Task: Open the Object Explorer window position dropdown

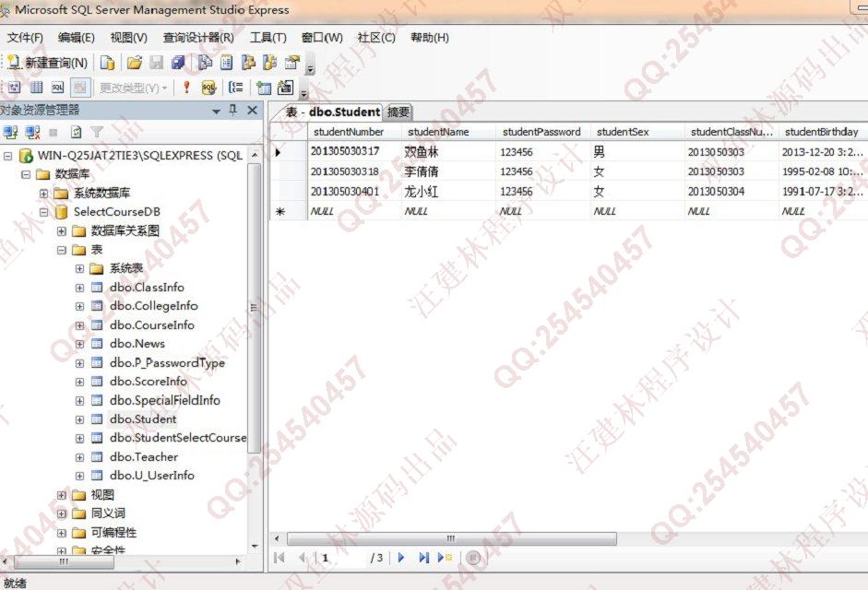Action: pos(216,112)
